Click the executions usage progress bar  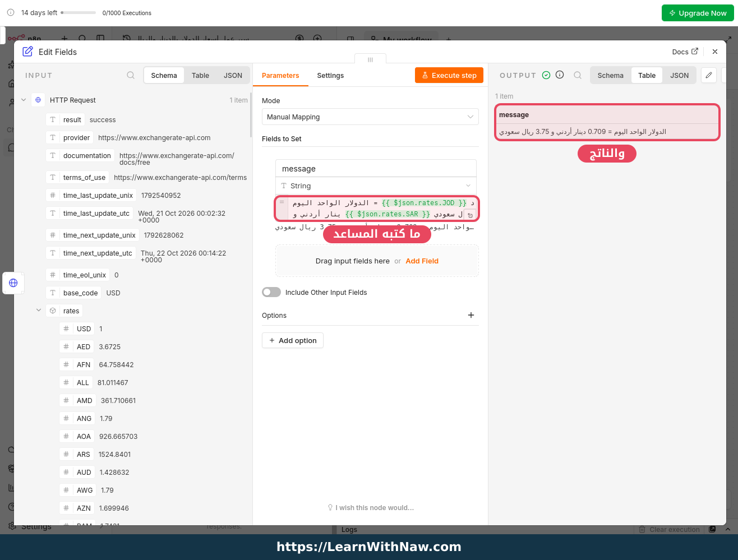point(78,12)
